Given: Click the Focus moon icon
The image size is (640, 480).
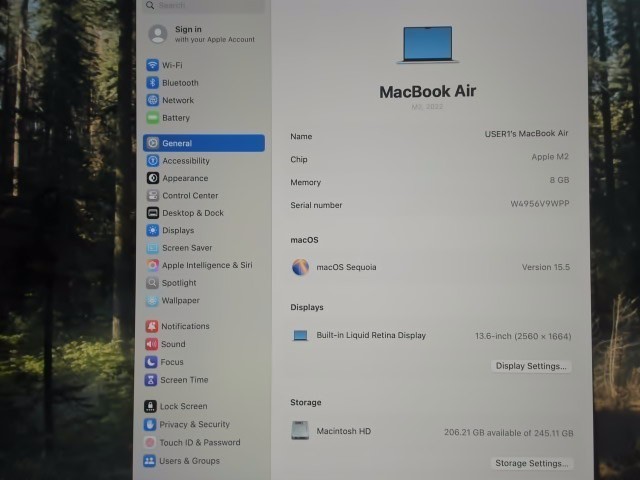Looking at the screenshot, I should pyautogui.click(x=151, y=362).
